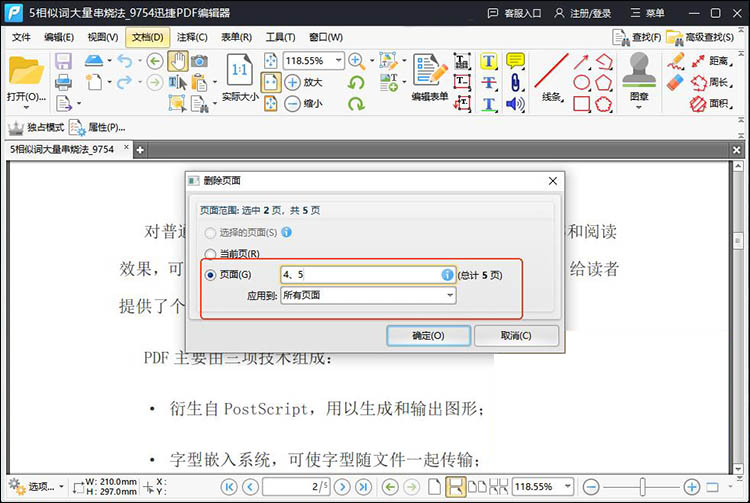Close the 删除页面 dialog
Viewport: 750px width, 503px height.
click(x=552, y=181)
